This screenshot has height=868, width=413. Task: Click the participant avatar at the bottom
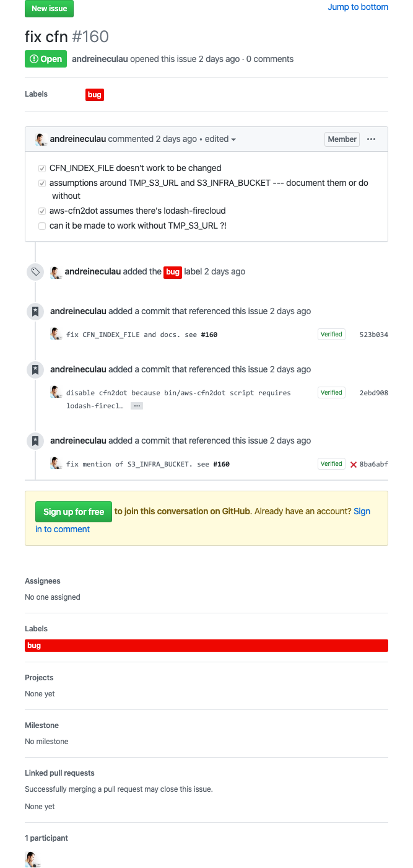tap(32, 859)
